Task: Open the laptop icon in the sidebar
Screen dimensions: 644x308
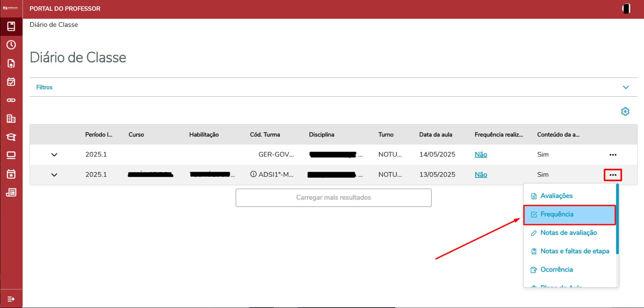Action: [x=11, y=155]
